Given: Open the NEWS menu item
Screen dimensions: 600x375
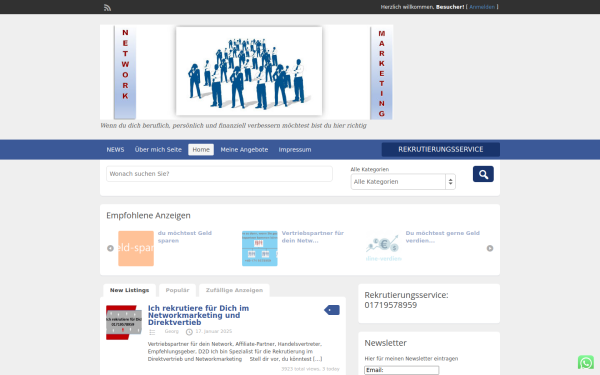Looking at the screenshot, I should pos(115,150).
